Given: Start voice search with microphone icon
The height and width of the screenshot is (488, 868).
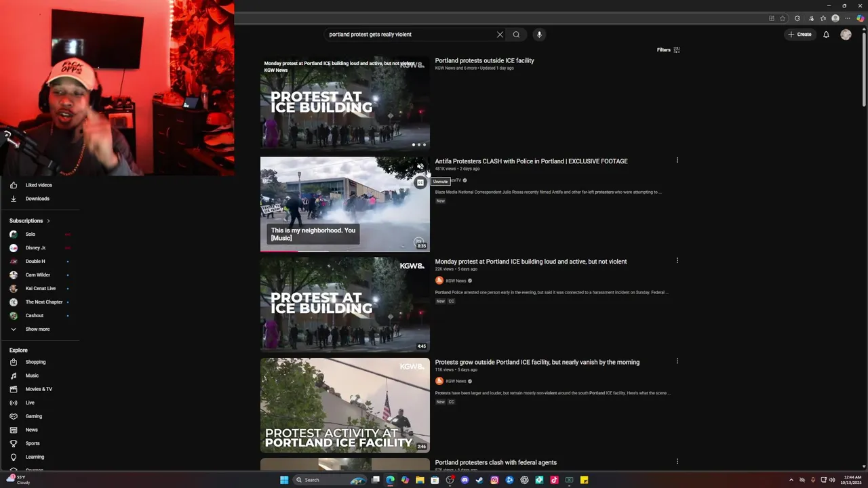Looking at the screenshot, I should point(539,35).
